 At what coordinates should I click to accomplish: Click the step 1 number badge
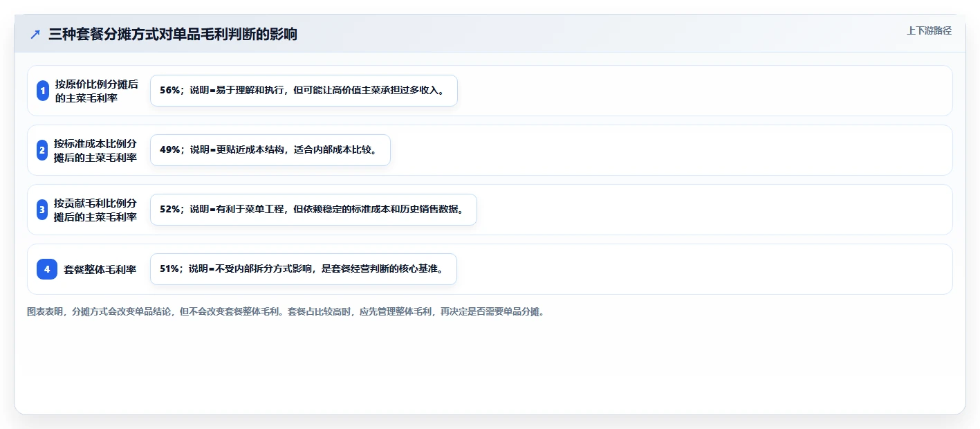(43, 91)
